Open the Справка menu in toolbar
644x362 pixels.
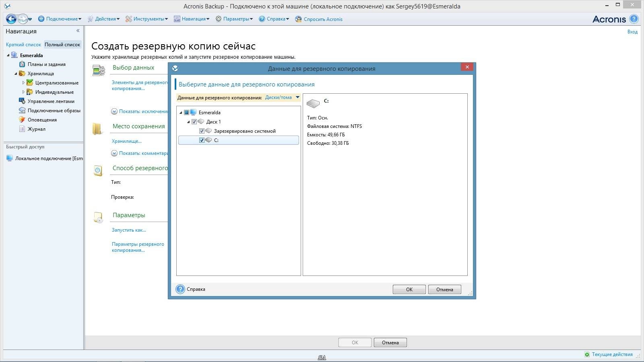point(274,19)
